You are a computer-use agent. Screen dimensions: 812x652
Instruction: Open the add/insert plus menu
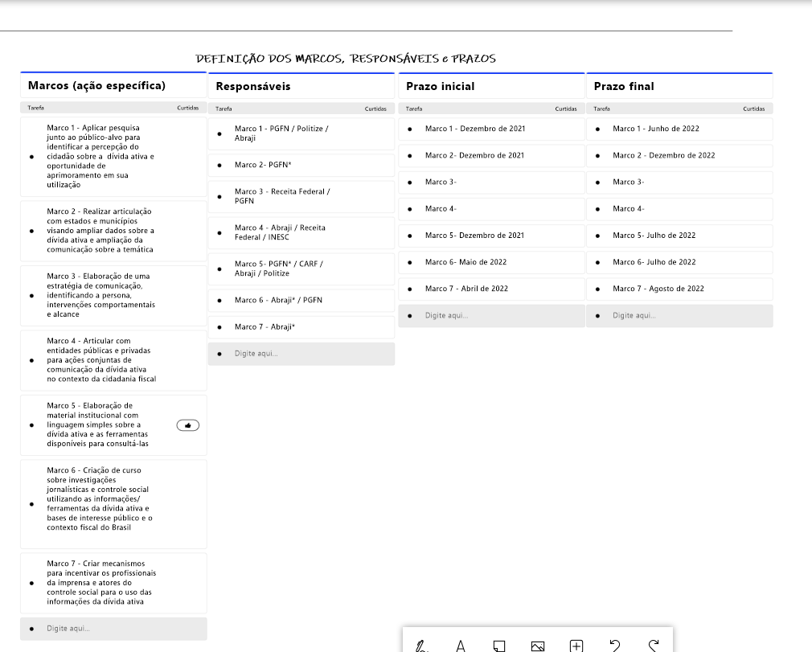click(576, 646)
